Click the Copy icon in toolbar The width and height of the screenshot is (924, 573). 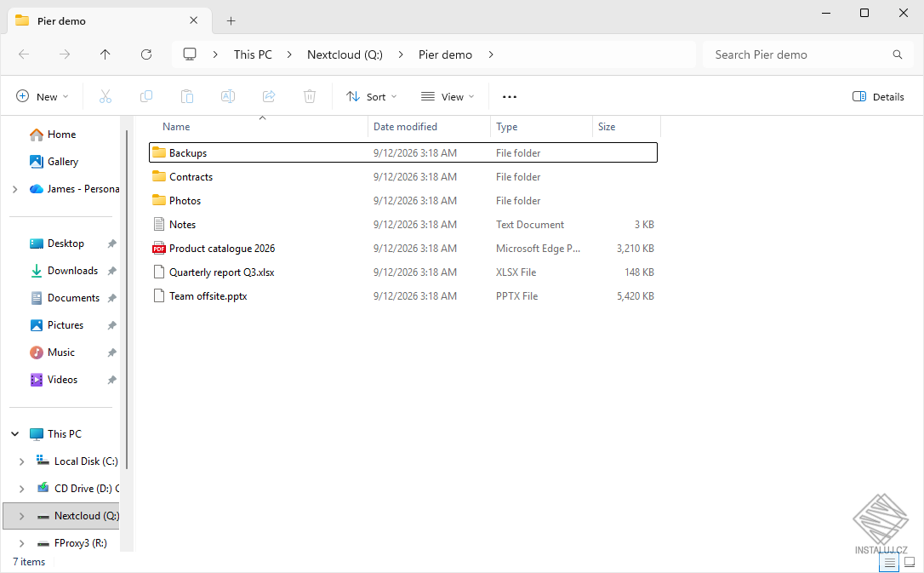coord(146,97)
